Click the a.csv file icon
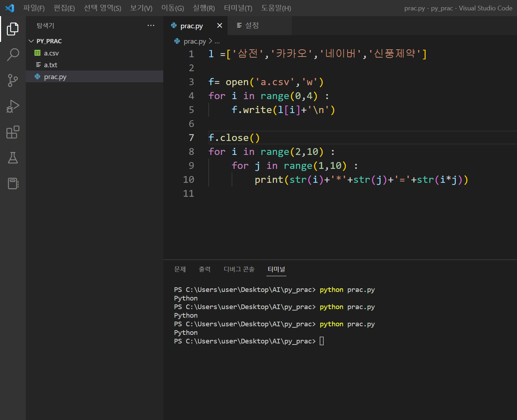The height and width of the screenshot is (420, 517). [38, 53]
